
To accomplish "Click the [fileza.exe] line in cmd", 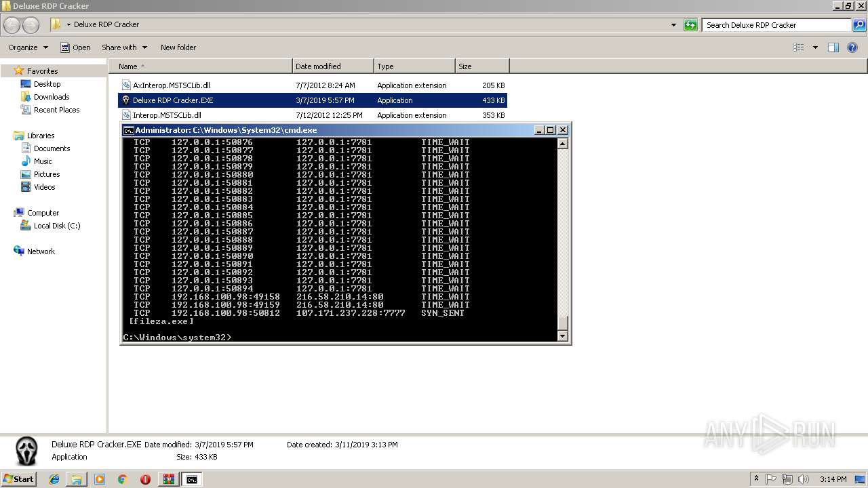I will pos(161,321).
